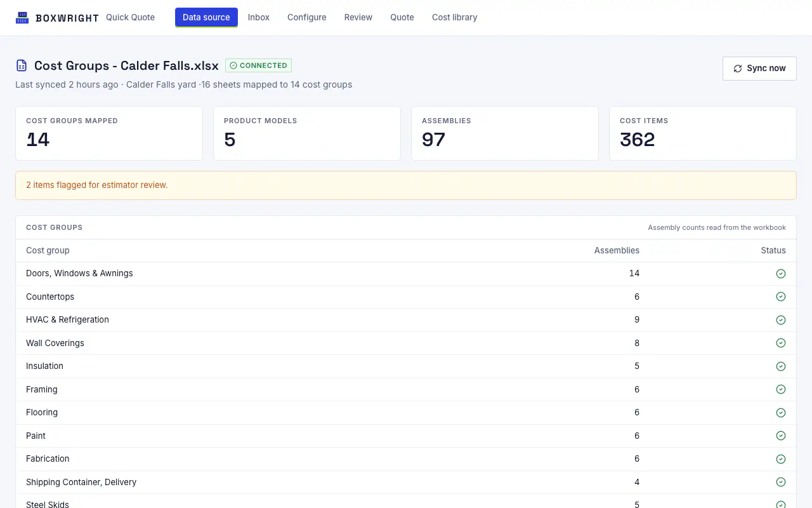The height and width of the screenshot is (508, 812).
Task: Click the spreadsheet file icon beside Cost Groups title
Action: pyautogui.click(x=22, y=65)
